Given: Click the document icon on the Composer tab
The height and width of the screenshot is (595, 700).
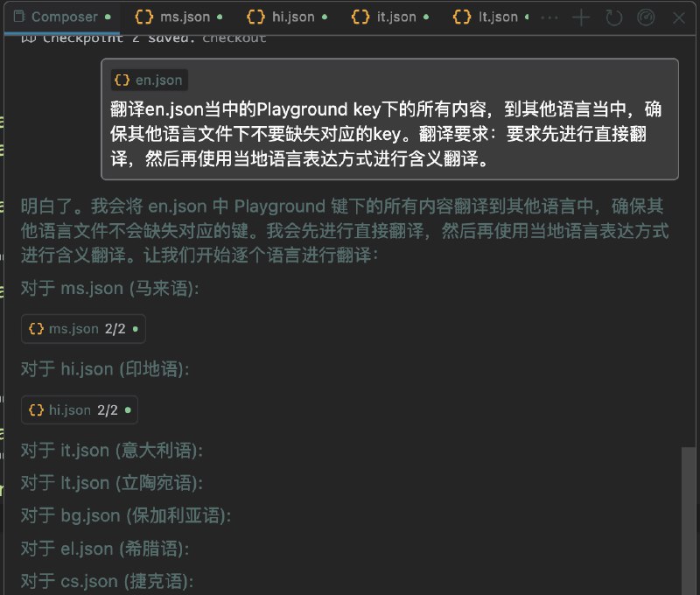Looking at the screenshot, I should [18, 17].
